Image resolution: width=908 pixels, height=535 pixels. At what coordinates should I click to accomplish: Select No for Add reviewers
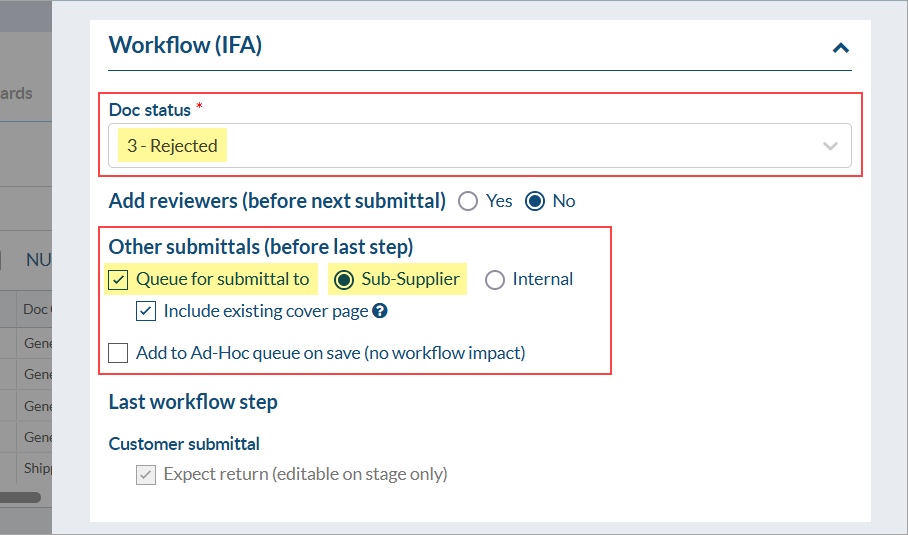(535, 201)
